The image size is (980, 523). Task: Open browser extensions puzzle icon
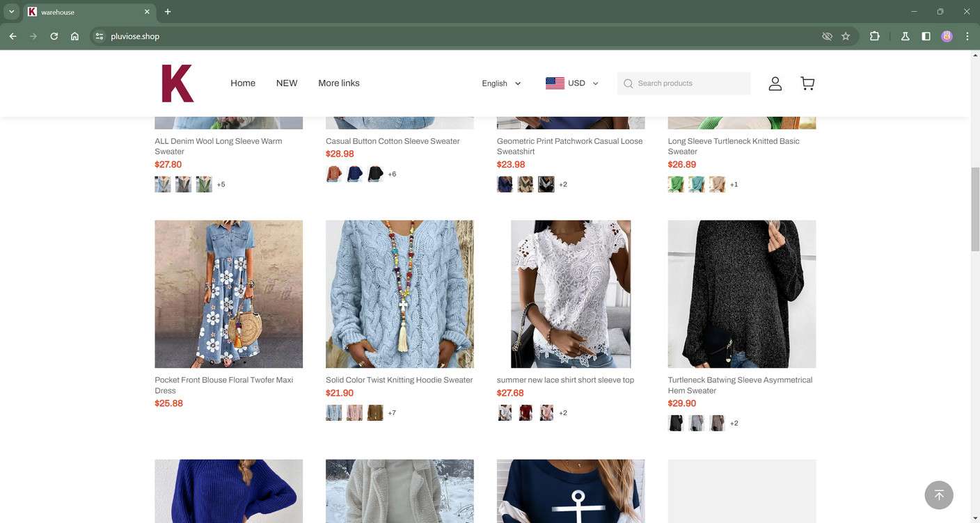(874, 36)
